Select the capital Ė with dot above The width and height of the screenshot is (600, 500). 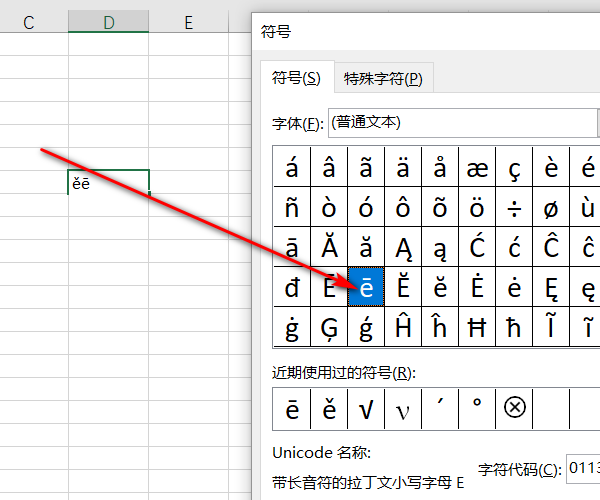[477, 287]
